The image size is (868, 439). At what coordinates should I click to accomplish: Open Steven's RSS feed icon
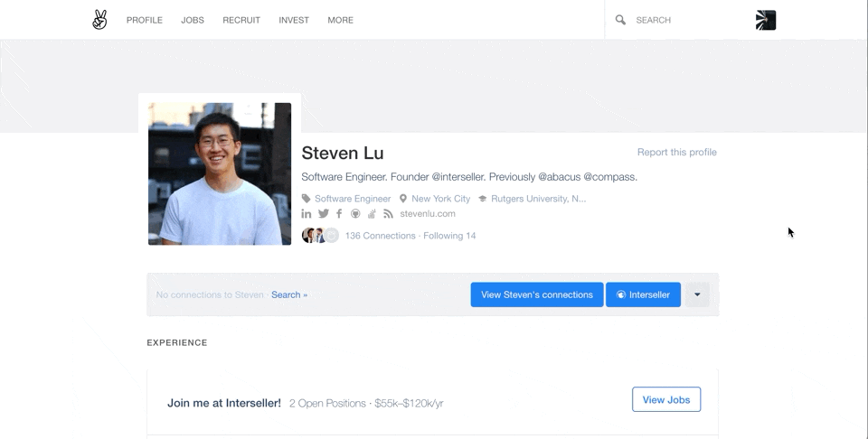point(388,214)
